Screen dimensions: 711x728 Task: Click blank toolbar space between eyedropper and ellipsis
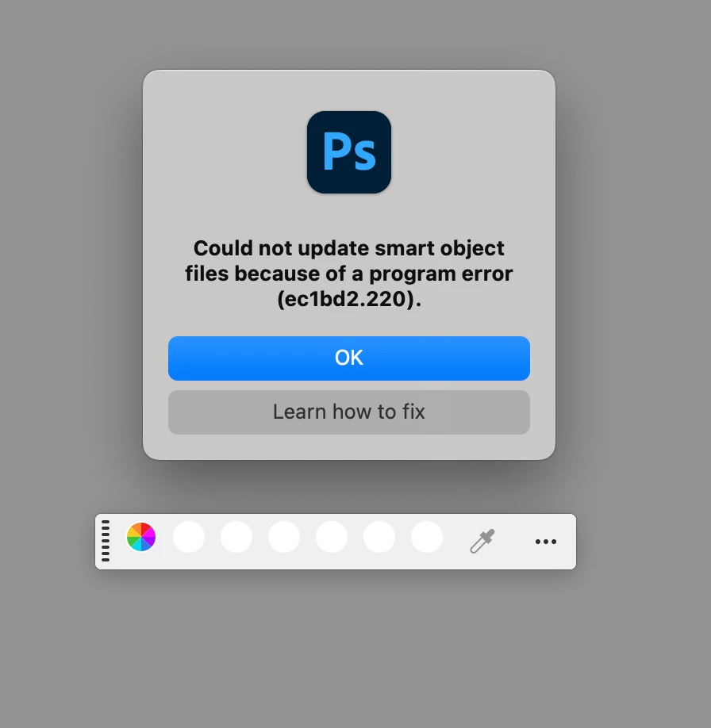pyautogui.click(x=515, y=542)
